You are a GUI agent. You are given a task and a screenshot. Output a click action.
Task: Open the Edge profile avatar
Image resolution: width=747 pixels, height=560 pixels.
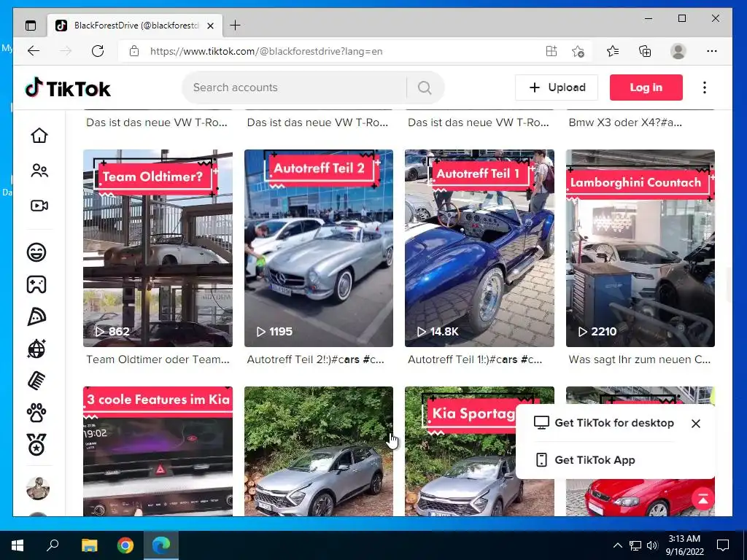(x=678, y=51)
